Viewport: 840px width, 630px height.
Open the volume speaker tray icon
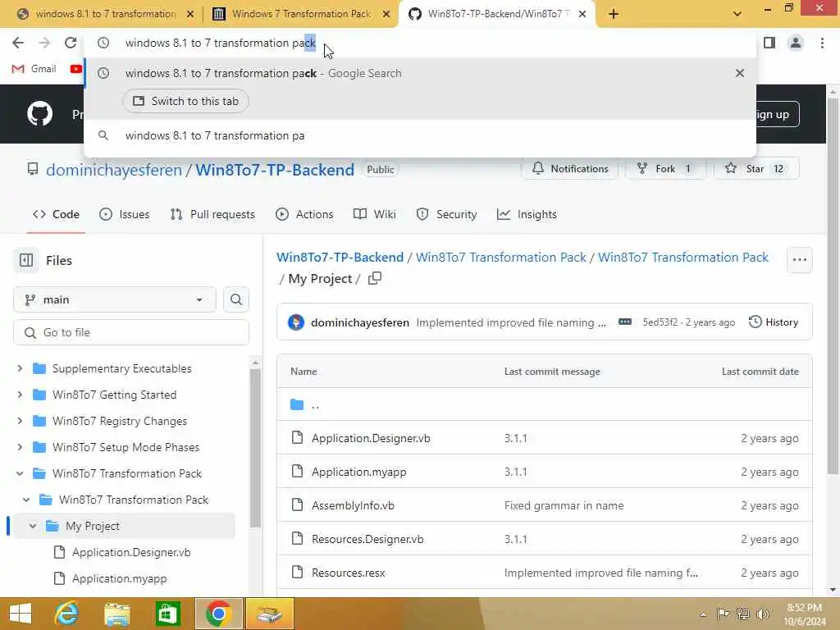(762, 614)
